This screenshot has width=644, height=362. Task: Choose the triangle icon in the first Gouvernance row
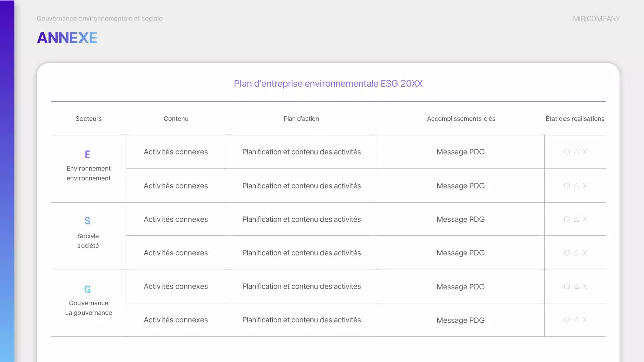pos(576,286)
